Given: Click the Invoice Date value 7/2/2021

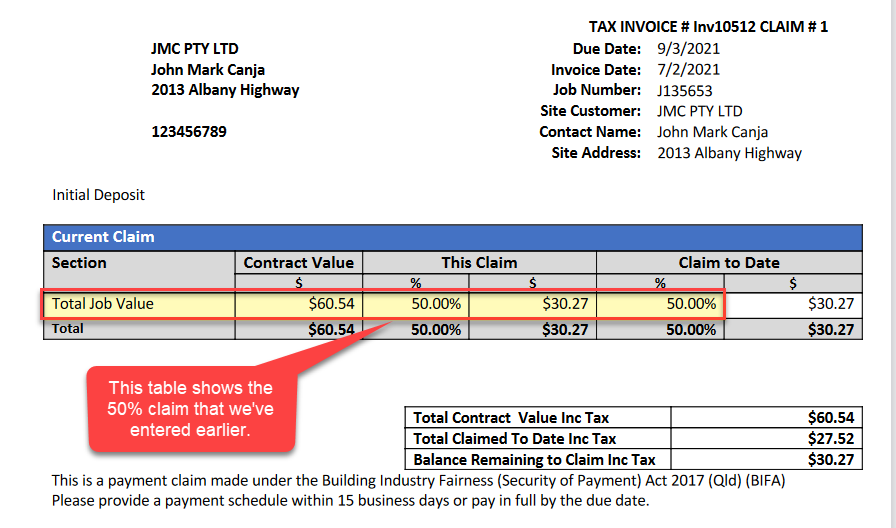Looking at the screenshot, I should (688, 69).
